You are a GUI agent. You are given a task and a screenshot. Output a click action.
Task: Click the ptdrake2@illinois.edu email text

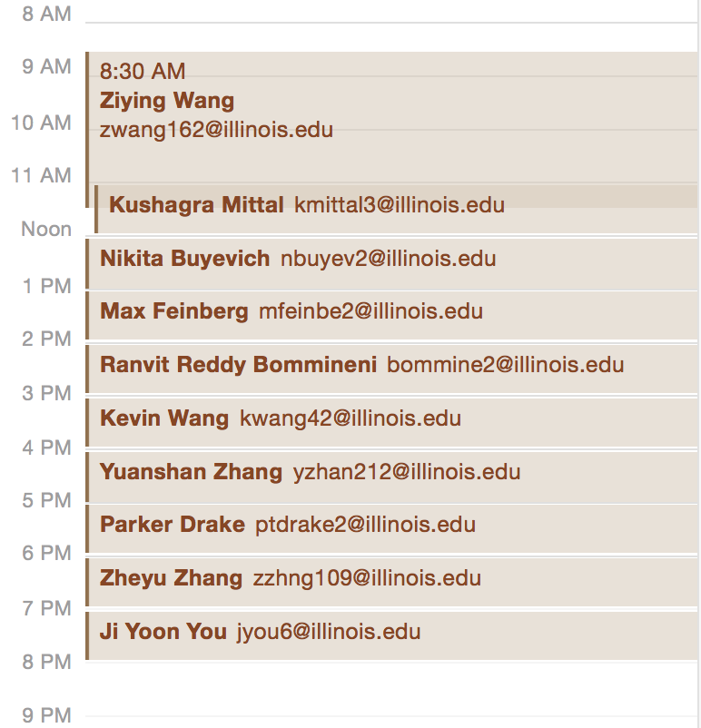[365, 525]
